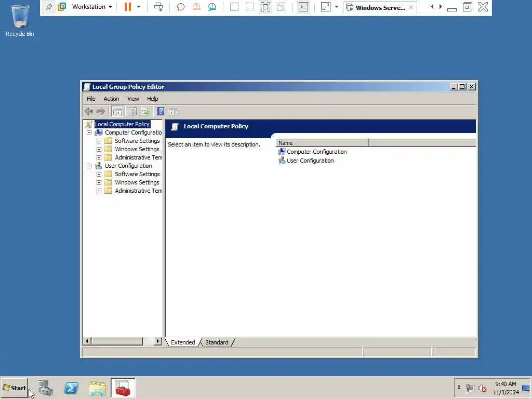Open the View menu

[x=133, y=99]
